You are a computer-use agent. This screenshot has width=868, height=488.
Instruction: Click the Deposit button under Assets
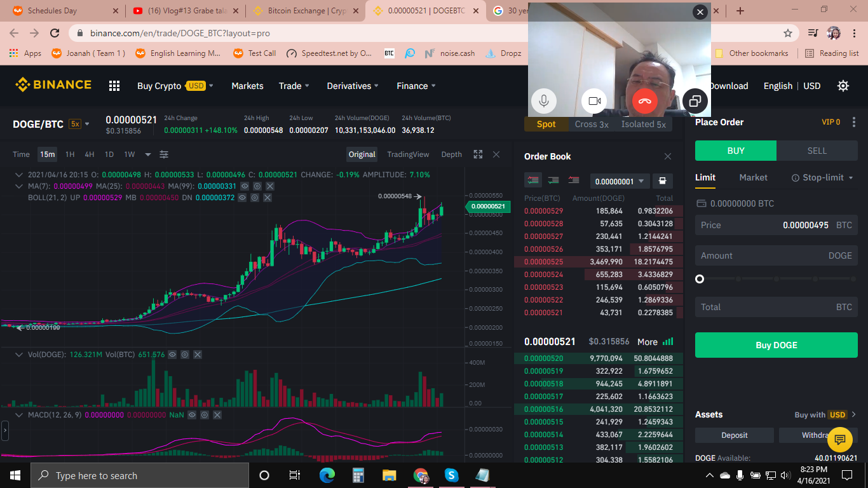pos(735,435)
